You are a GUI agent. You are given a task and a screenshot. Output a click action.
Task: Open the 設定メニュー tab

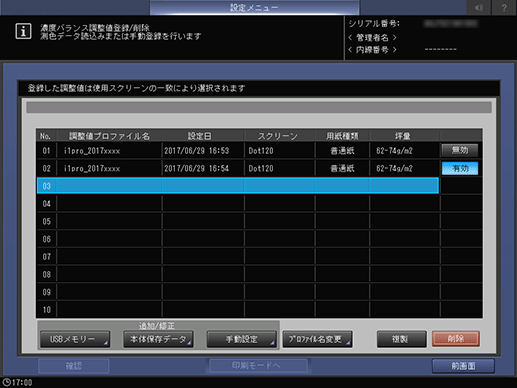254,7
